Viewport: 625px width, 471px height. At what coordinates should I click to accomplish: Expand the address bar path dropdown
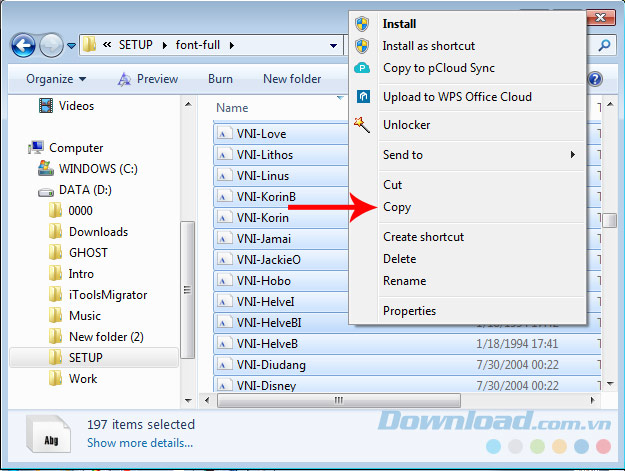point(333,45)
